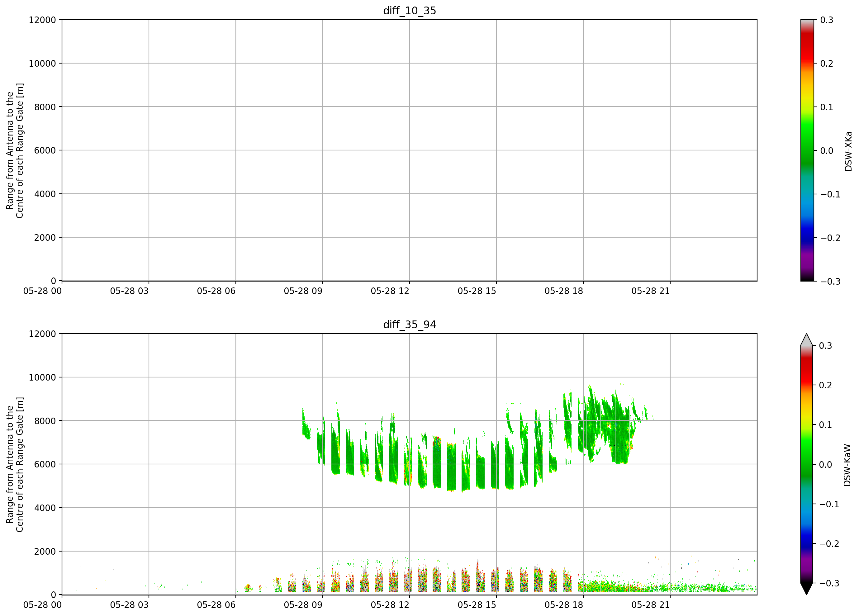Click the diff_10_35 plot title
This screenshot has height=616, width=859.
point(410,11)
